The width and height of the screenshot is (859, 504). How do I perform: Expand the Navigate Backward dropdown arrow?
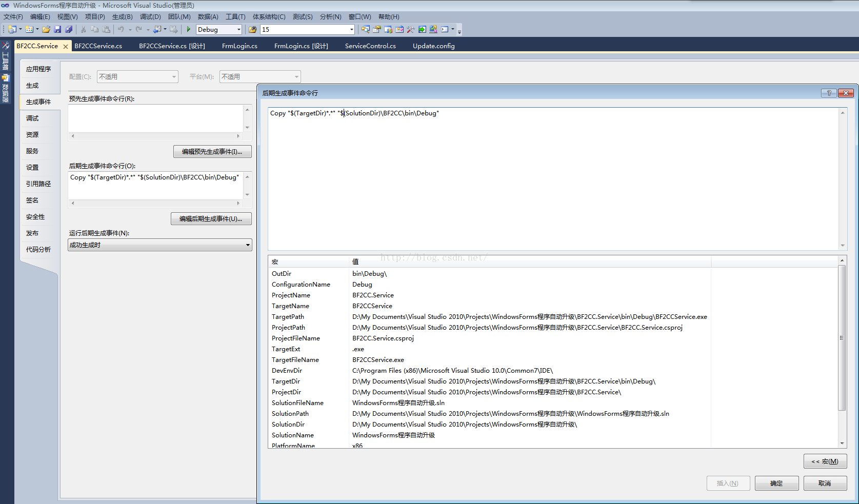tap(165, 29)
